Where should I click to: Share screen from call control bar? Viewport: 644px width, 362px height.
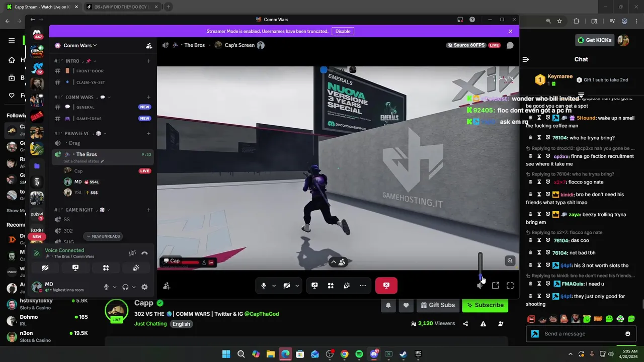[314, 286]
